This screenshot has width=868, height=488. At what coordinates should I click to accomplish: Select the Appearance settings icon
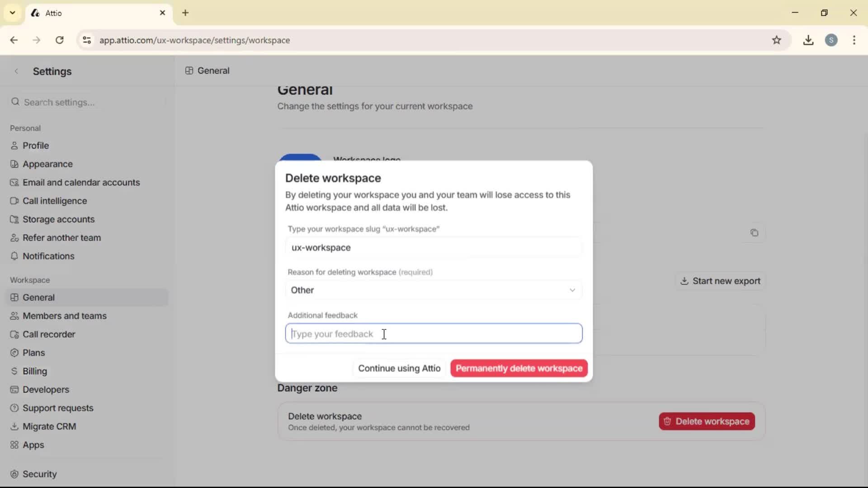(x=14, y=164)
